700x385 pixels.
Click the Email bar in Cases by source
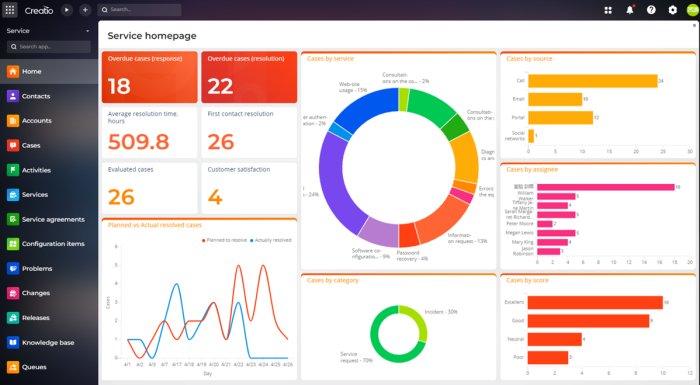pyautogui.click(x=555, y=99)
